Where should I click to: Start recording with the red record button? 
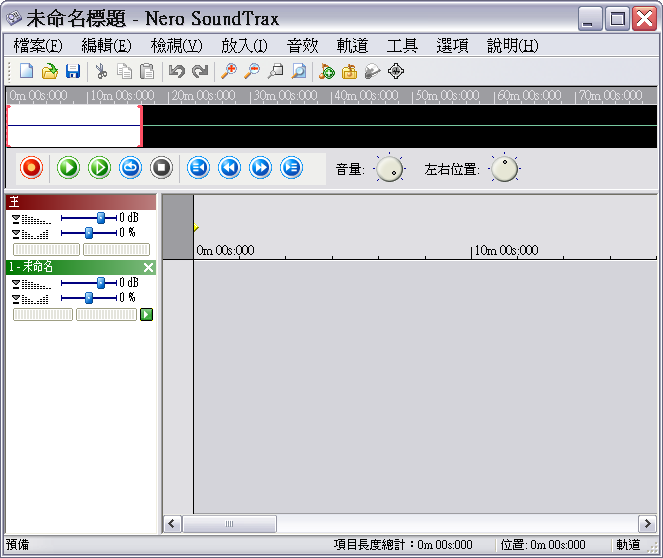(31, 167)
